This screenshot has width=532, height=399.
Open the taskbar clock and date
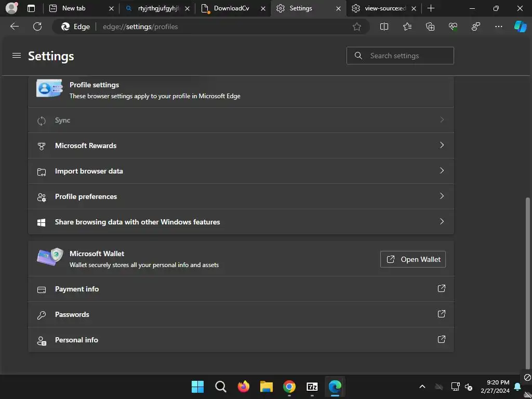[x=495, y=387]
